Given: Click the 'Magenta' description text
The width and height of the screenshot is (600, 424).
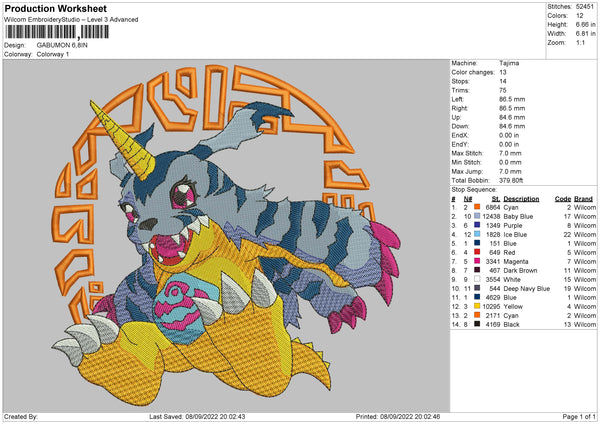Looking at the screenshot, I should click(x=516, y=261).
